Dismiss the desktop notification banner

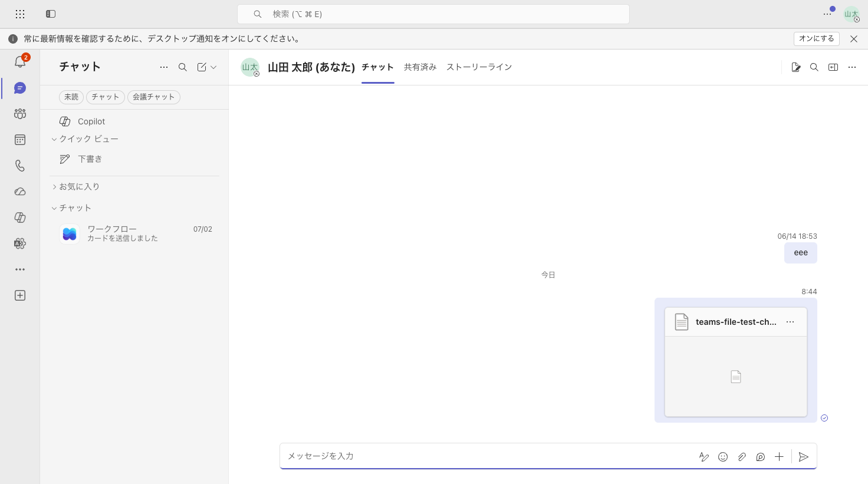coord(854,39)
